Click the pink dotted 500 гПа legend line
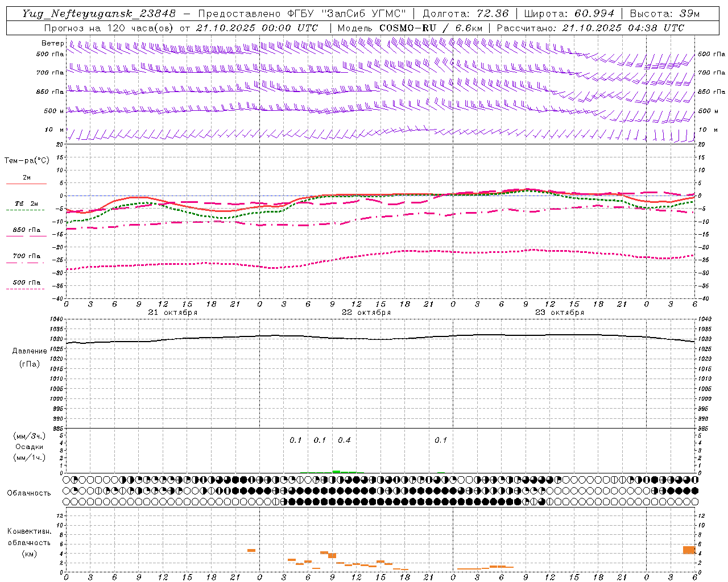728x582 pixels. tap(25, 289)
